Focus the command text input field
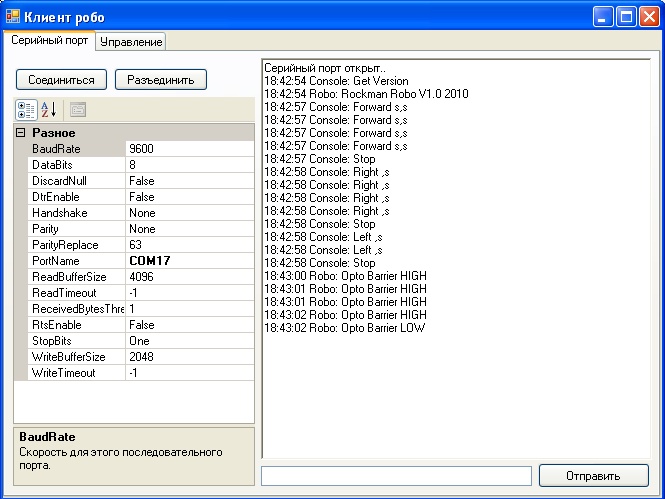The image size is (665, 499). coord(396,476)
